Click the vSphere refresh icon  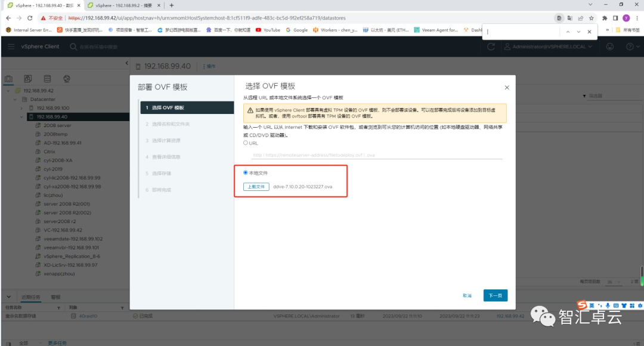pos(491,47)
